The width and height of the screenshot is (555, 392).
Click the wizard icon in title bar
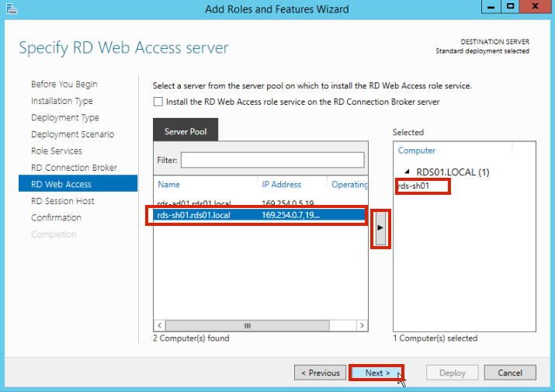point(9,9)
